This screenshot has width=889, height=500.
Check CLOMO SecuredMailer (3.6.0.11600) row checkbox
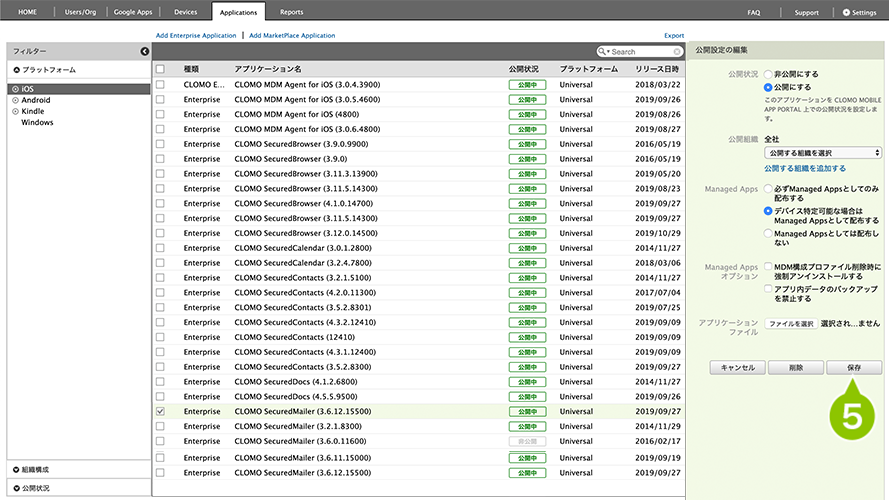[x=160, y=441]
